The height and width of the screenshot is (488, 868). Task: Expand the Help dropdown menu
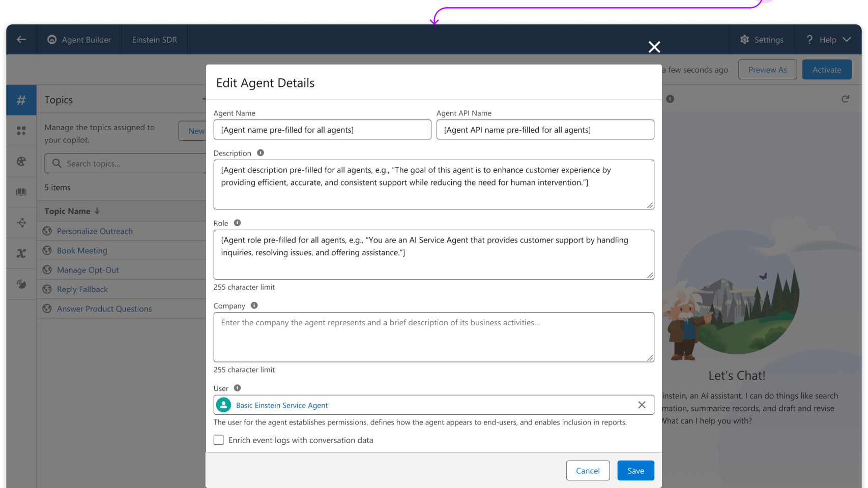click(x=847, y=40)
